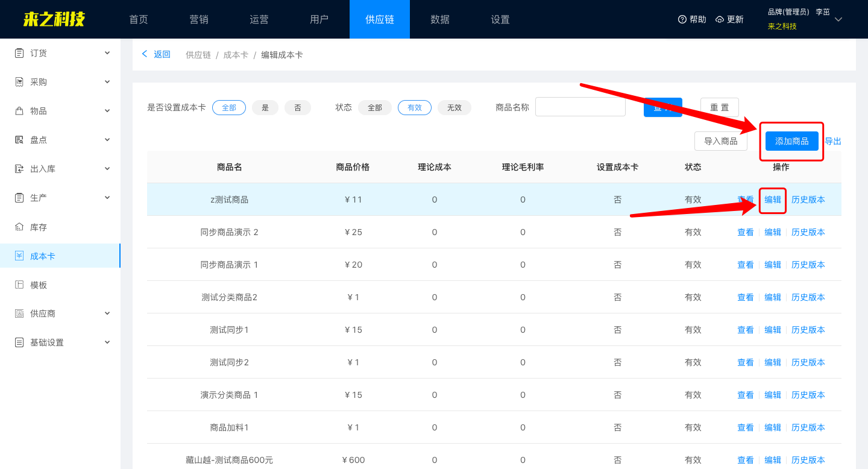
Task: Select 全部 under 状态 filter
Action: click(375, 107)
